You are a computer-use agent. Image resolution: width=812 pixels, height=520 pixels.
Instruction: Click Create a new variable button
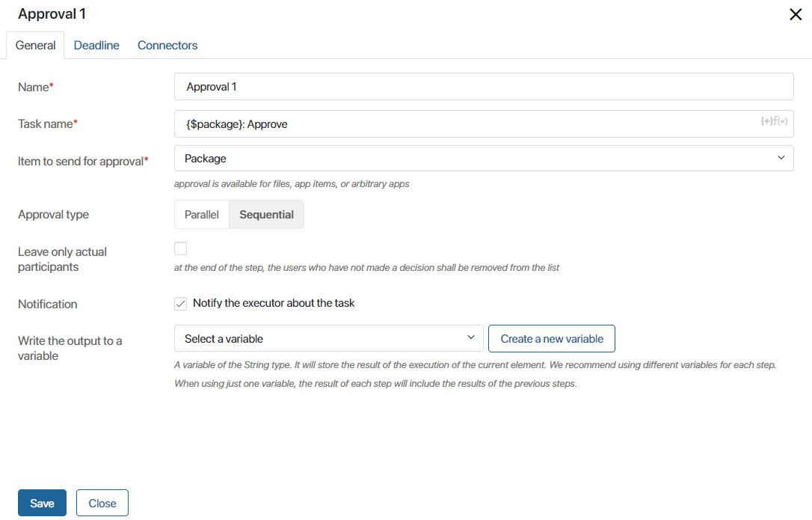pyautogui.click(x=552, y=338)
